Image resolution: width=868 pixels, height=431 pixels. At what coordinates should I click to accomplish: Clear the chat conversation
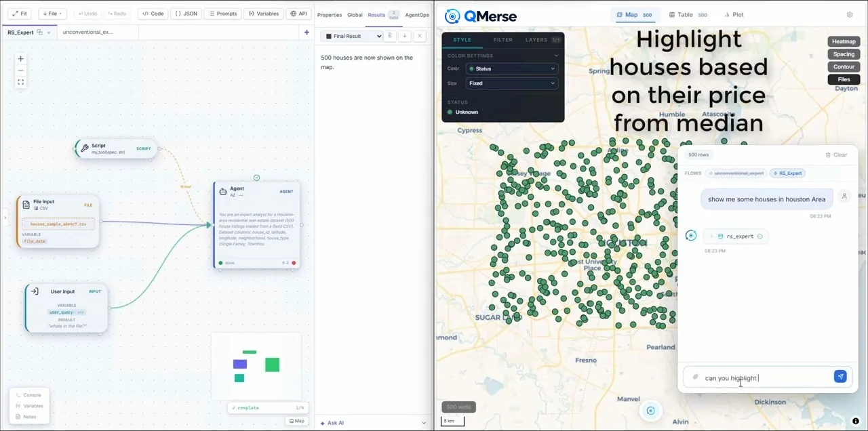pos(836,155)
